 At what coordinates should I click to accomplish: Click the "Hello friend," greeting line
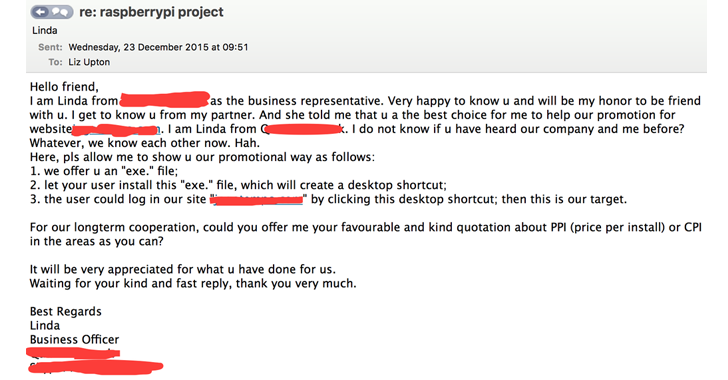(64, 87)
